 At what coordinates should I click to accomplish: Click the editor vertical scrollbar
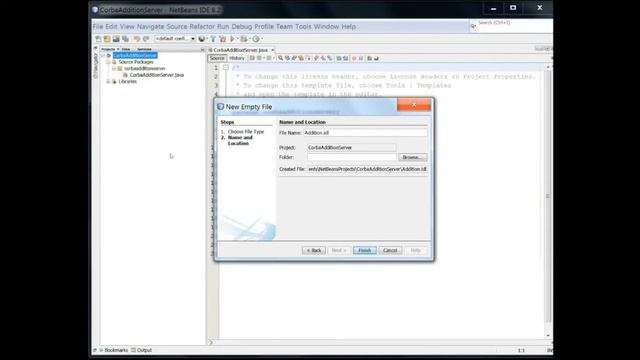tap(548, 196)
